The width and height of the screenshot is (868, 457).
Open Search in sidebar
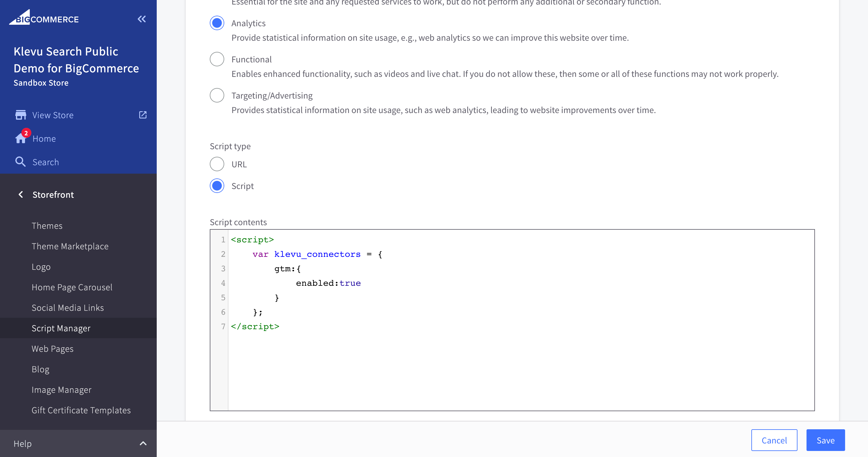[46, 162]
